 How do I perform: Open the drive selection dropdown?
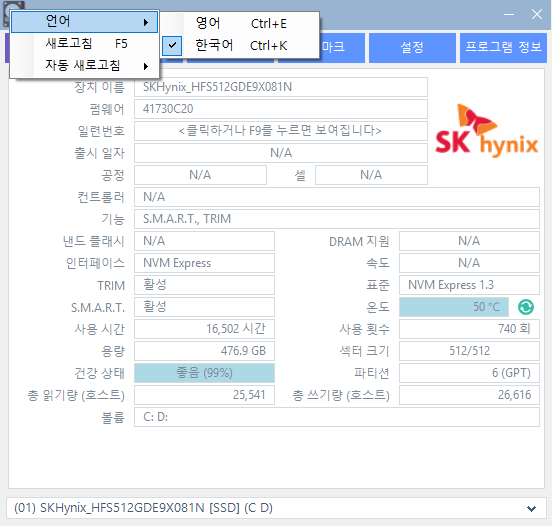pos(276,508)
